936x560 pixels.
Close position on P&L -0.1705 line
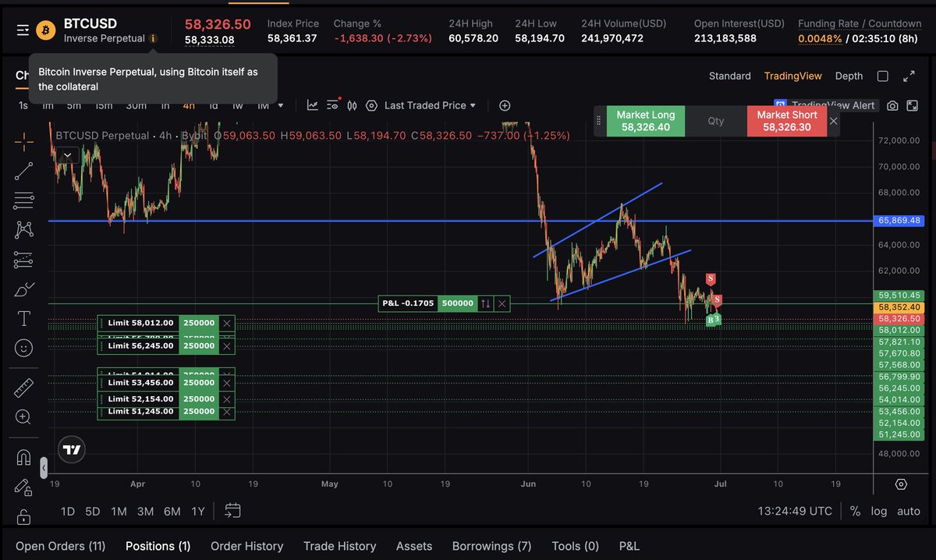point(502,303)
